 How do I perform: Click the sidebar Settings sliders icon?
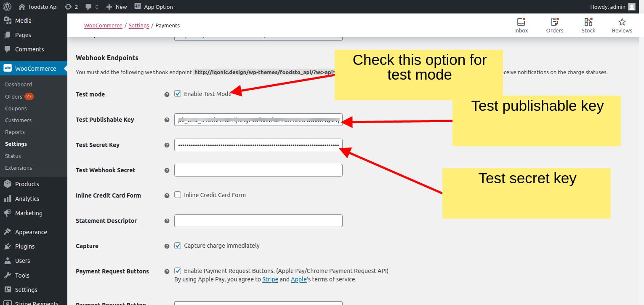(8, 290)
